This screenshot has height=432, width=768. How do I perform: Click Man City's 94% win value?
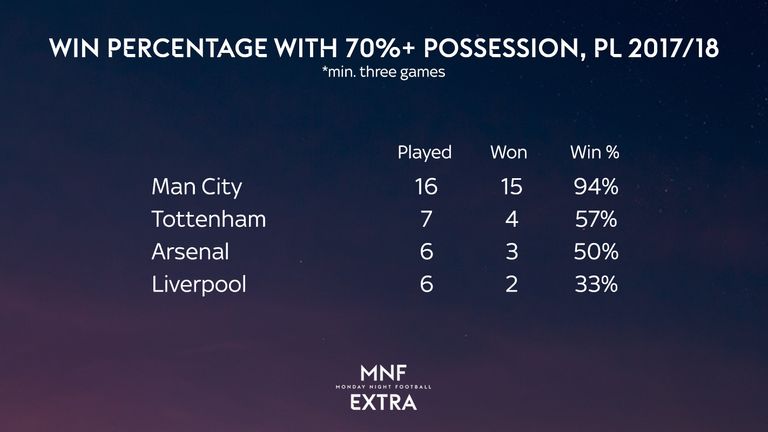pyautogui.click(x=596, y=187)
